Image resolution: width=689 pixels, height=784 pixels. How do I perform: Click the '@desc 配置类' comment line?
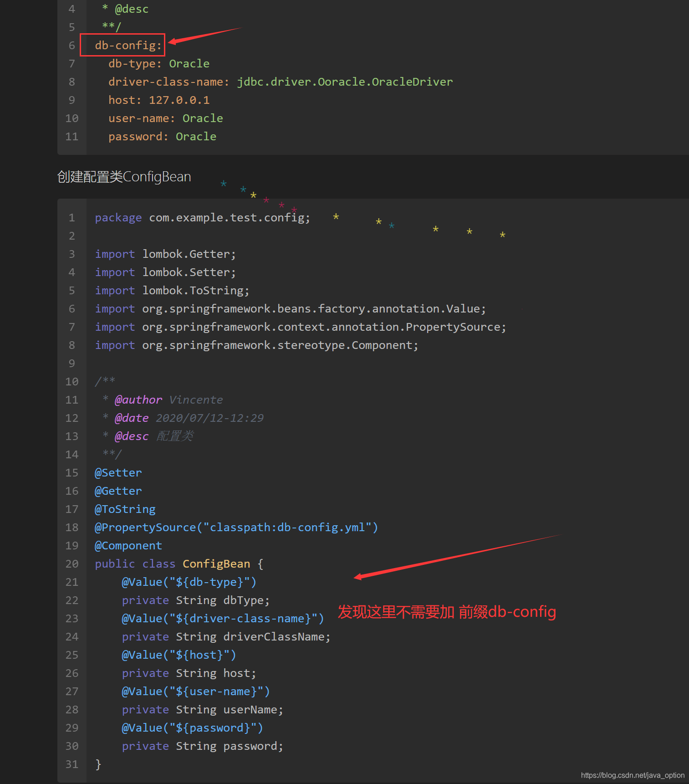click(x=148, y=436)
